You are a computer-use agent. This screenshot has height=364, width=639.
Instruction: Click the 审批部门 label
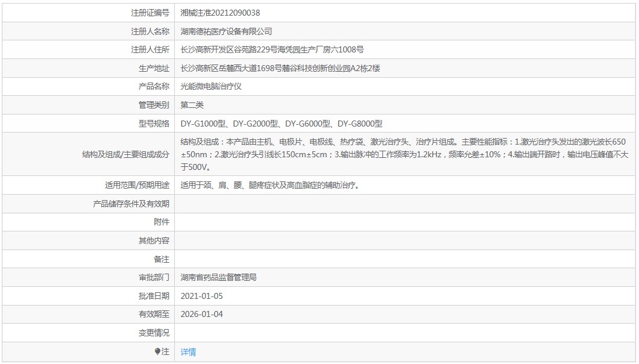pos(154,278)
